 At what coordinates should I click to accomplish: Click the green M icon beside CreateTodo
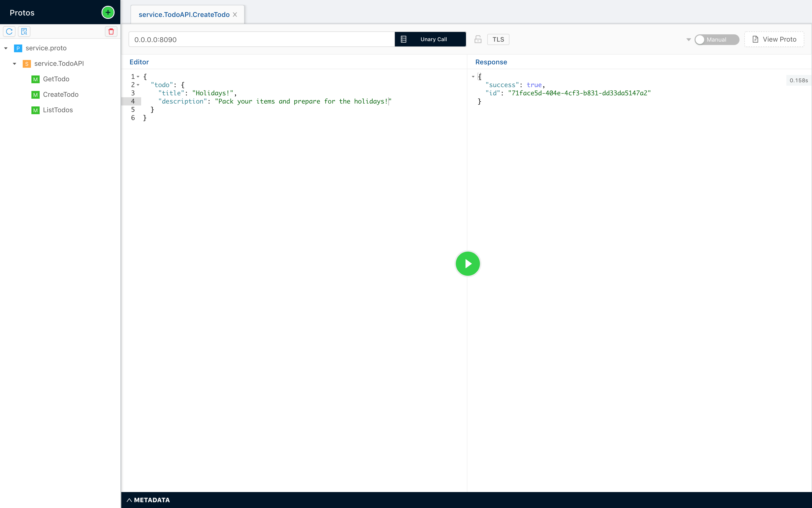point(36,94)
